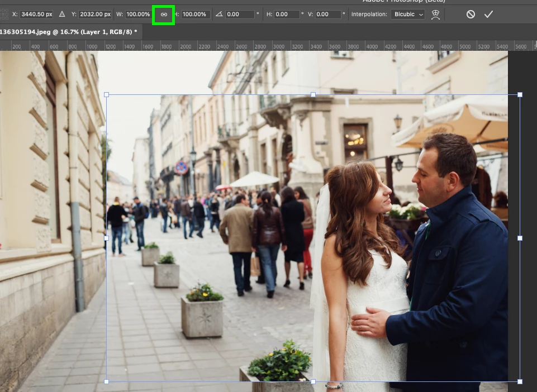Click the top-left transform handle
This screenshot has height=392, width=537.
tap(107, 94)
